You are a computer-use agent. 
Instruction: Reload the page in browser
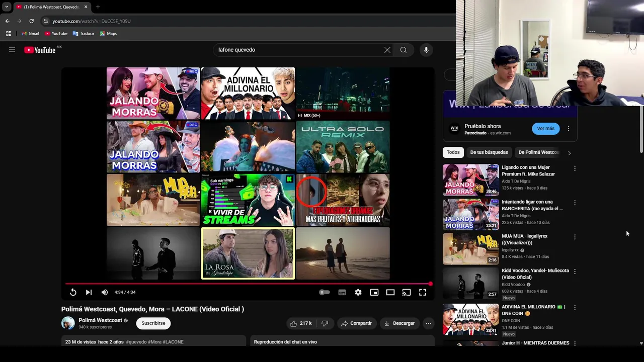coord(31,21)
